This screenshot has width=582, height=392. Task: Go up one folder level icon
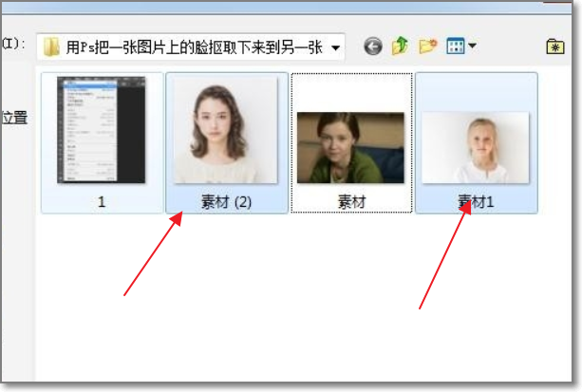coord(400,46)
